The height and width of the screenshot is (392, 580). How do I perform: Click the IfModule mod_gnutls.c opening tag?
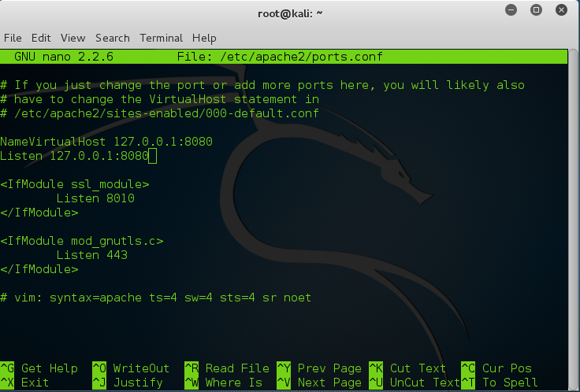[82, 241]
